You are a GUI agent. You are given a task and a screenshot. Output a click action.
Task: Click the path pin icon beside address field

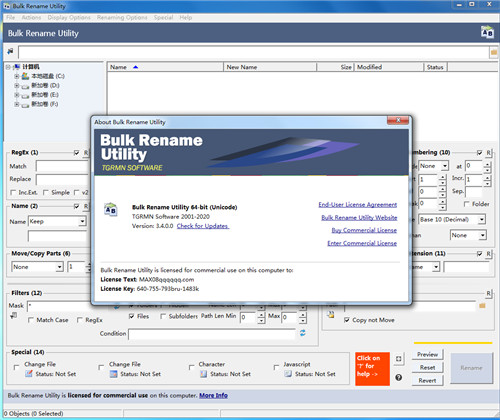coord(10,51)
